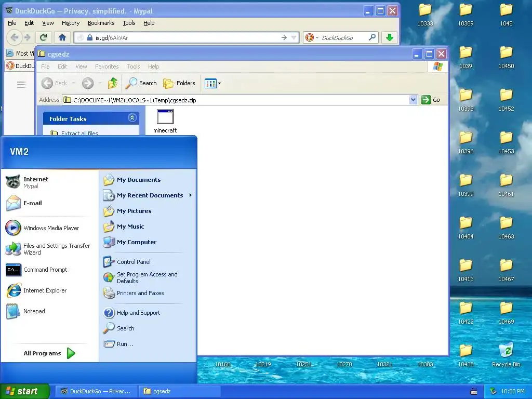Click Mypal back arrow button
This screenshot has width=532, height=399.
[14, 37]
